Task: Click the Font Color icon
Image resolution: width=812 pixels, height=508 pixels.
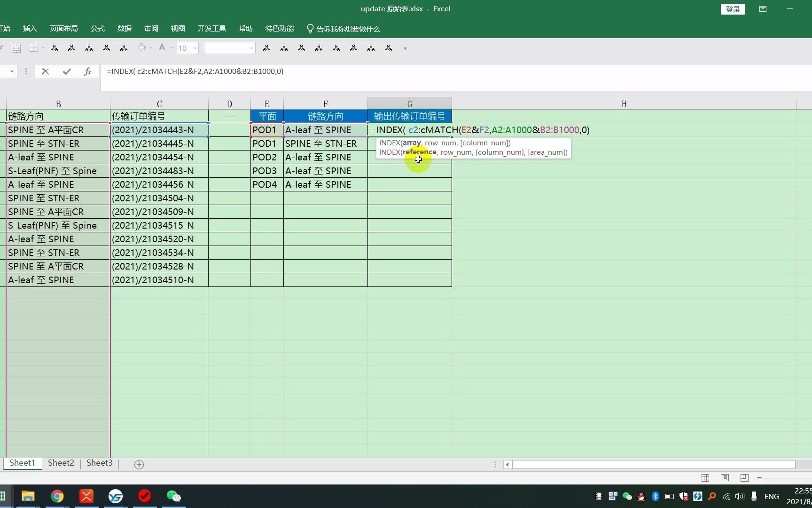Action: (162, 48)
